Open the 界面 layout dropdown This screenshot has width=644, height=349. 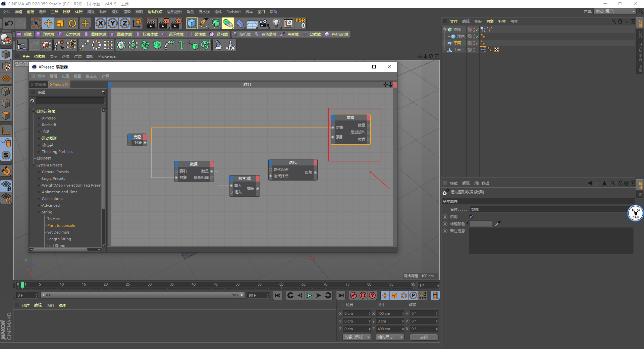615,11
